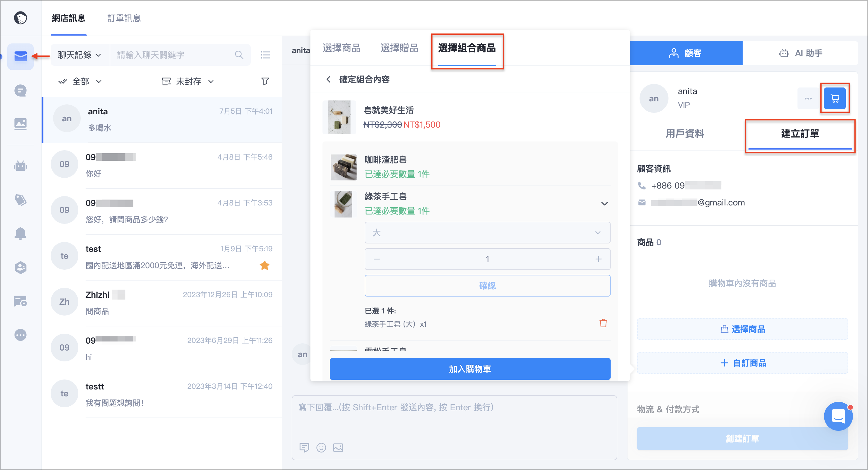Open the message settings sidebar icon
The width and height of the screenshot is (868, 470).
[20, 301]
